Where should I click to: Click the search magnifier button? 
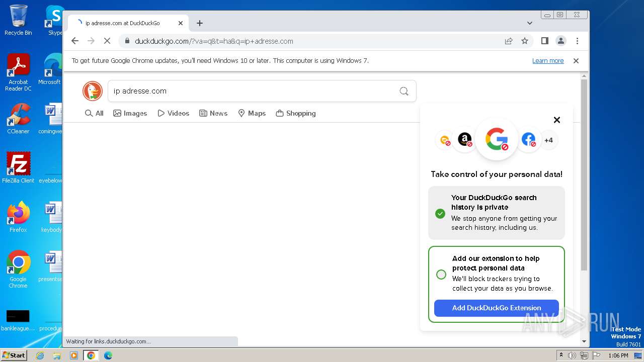pyautogui.click(x=404, y=91)
